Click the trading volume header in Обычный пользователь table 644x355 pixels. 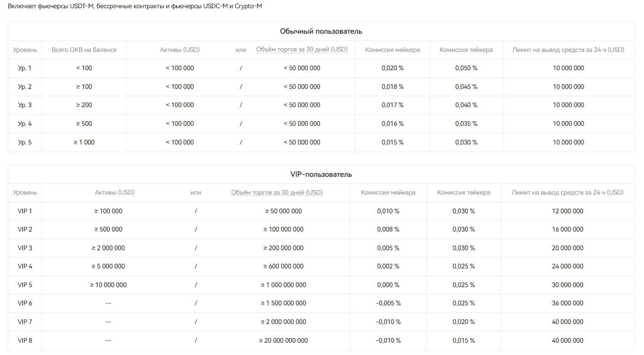tap(302, 50)
